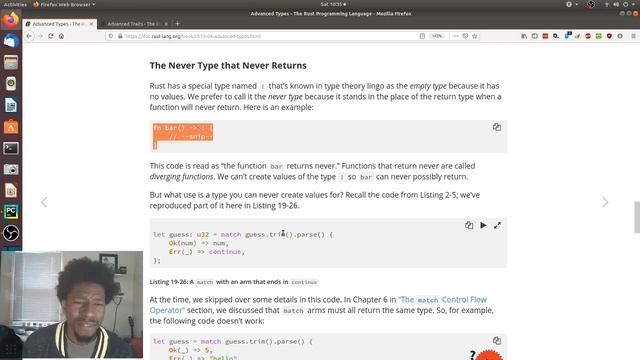Go back with the browser back arrow
The width and height of the screenshot is (640, 360).
(29, 36)
